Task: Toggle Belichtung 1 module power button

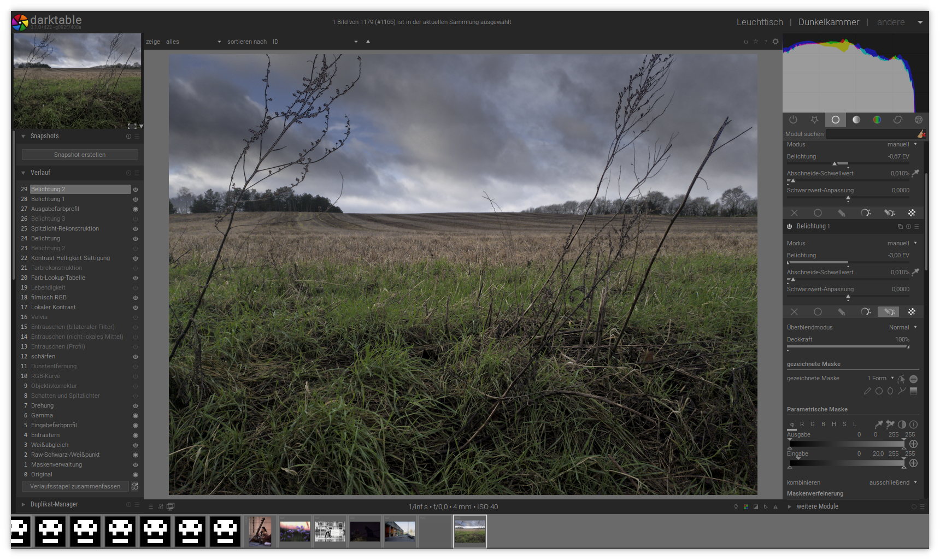Action: click(789, 227)
